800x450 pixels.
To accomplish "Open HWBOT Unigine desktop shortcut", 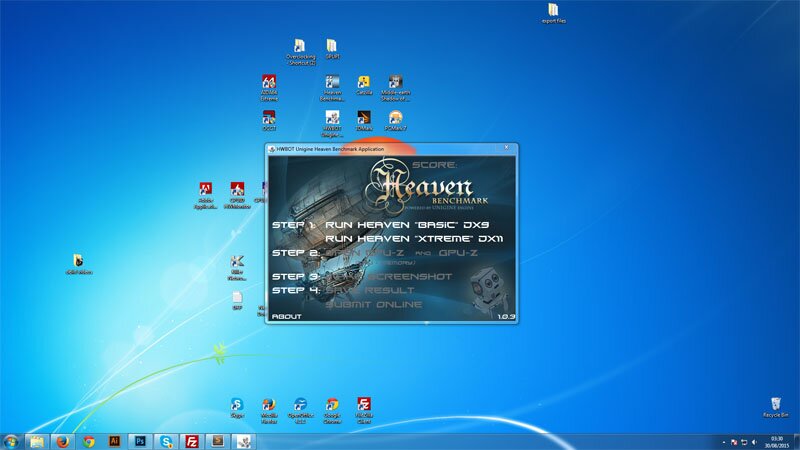I will coord(332,124).
